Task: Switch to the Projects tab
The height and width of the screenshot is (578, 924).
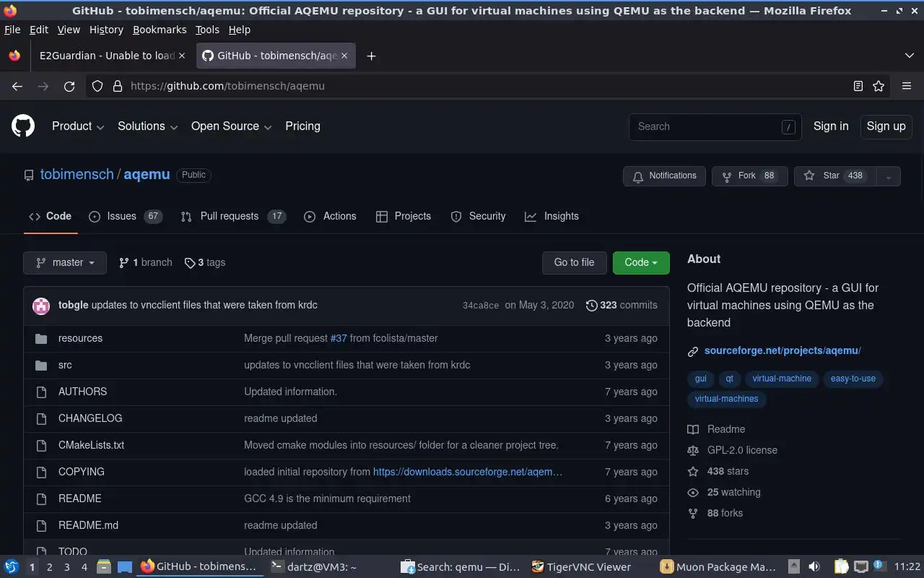Action: (x=404, y=217)
